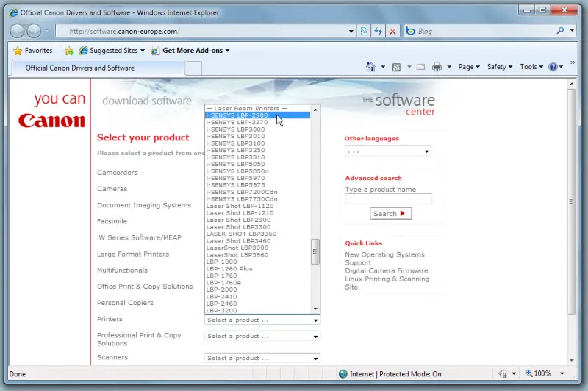Open the Tools menu

pyautogui.click(x=531, y=67)
